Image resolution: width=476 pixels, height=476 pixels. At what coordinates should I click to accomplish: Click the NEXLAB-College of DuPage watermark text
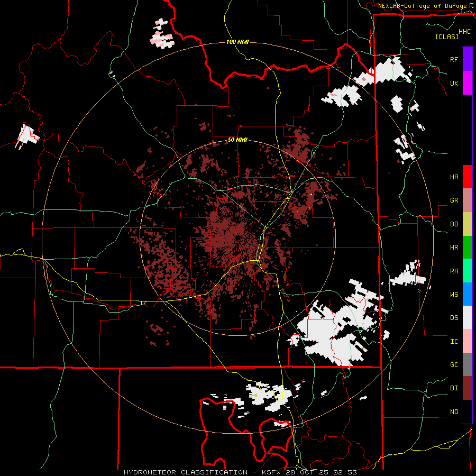(422, 6)
